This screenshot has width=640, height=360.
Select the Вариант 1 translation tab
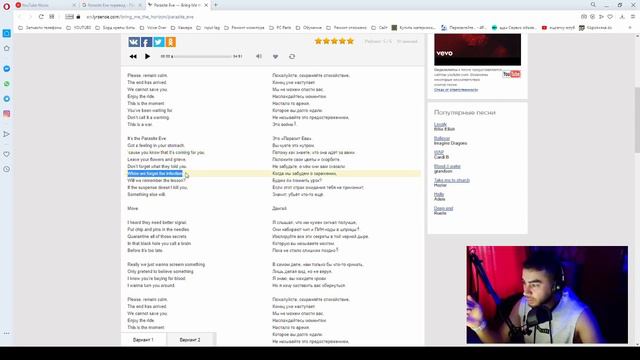[143, 340]
